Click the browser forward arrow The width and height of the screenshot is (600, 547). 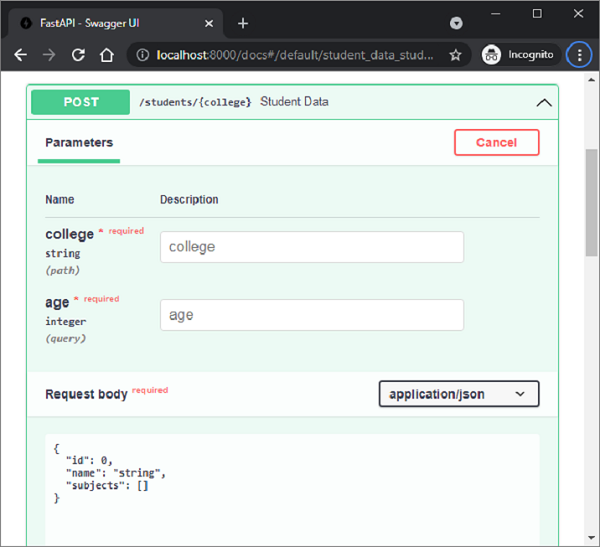[x=49, y=55]
